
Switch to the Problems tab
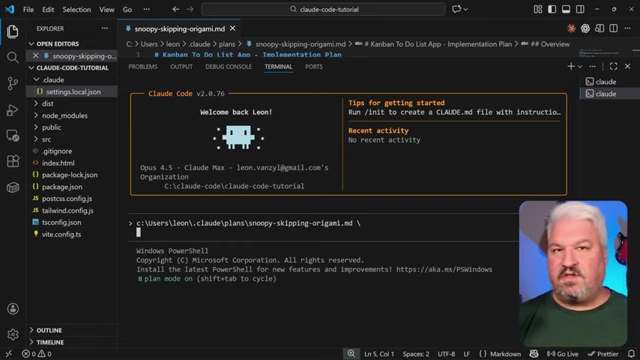coord(143,67)
